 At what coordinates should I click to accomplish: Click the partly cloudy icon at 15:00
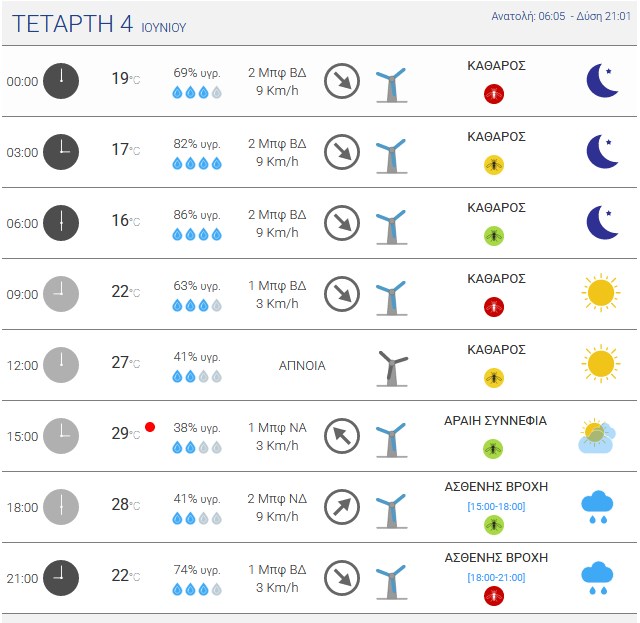click(597, 436)
